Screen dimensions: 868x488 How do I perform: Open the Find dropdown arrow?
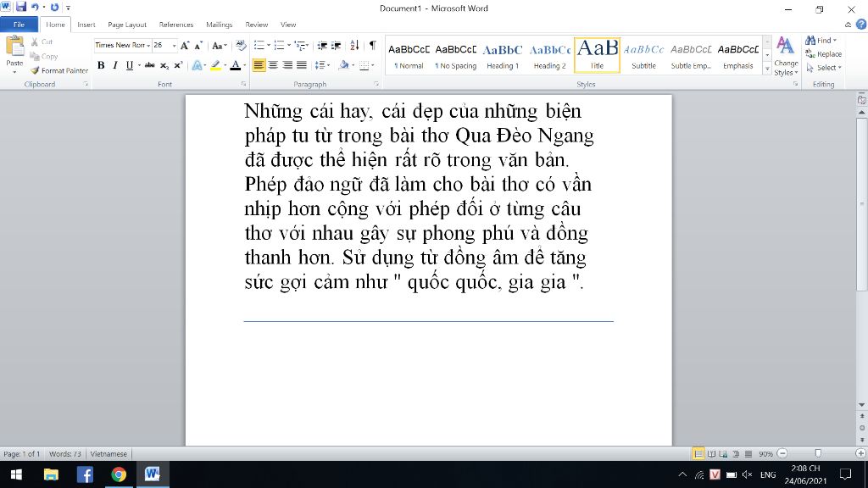(x=835, y=41)
